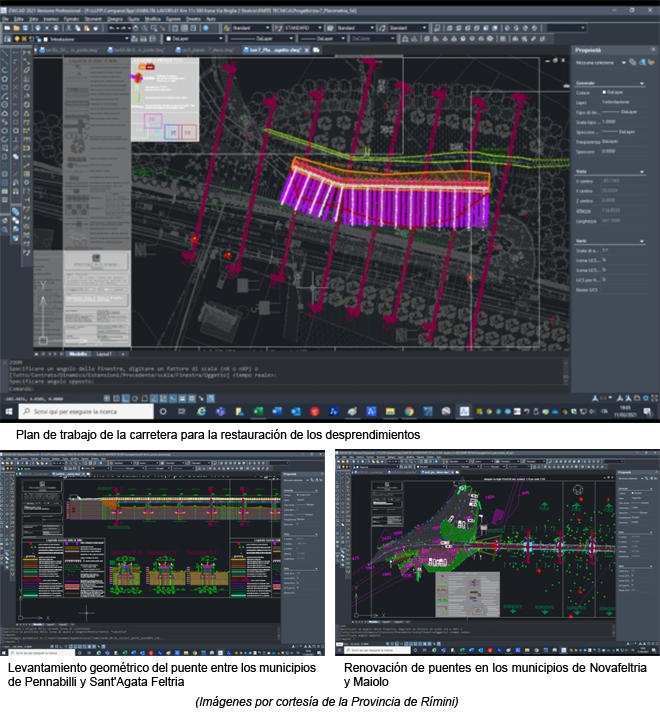Select the Line tool in the draw toolbar
Screen dimensions: 660x715
[5, 53]
